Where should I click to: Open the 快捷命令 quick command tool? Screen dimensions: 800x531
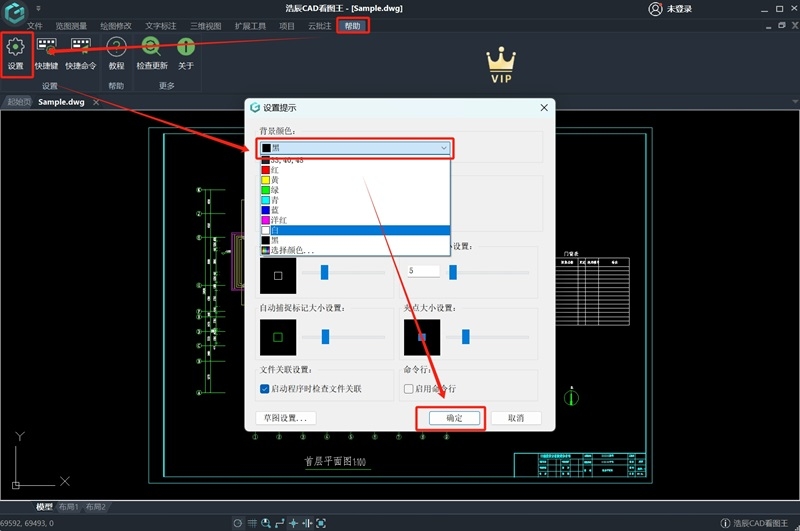pos(81,54)
